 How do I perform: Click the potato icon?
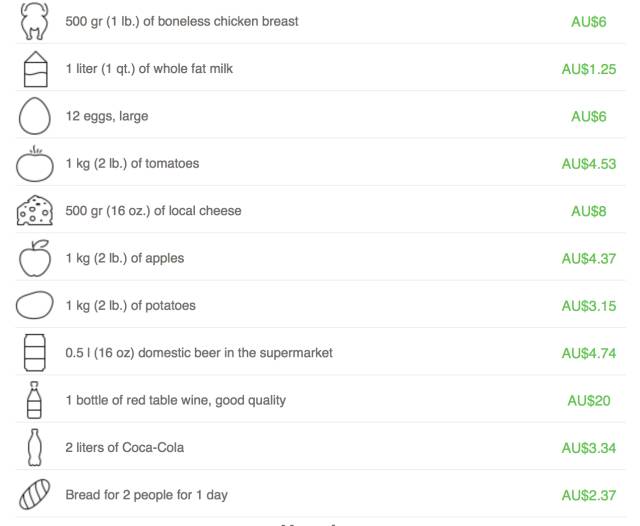[x=35, y=305]
